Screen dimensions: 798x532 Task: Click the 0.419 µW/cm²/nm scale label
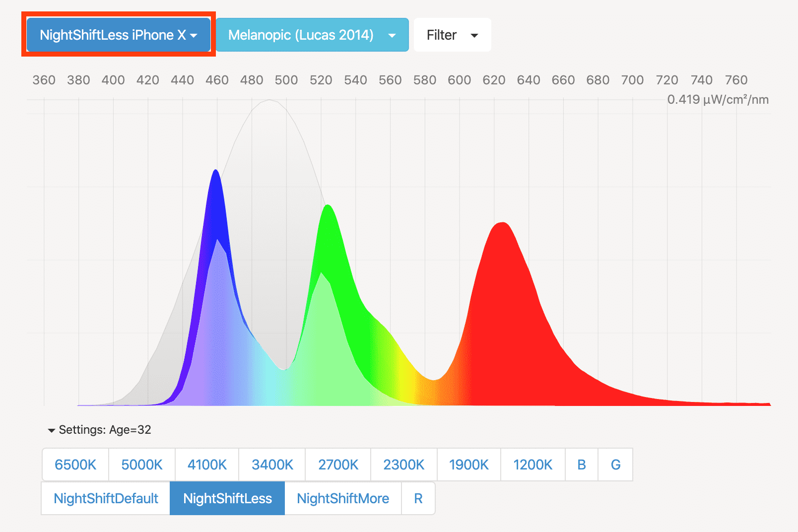coord(718,99)
